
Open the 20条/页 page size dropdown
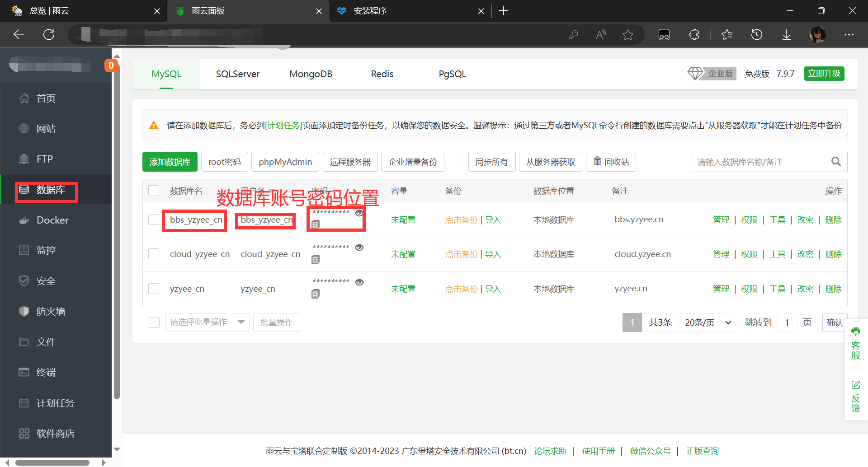pos(707,322)
